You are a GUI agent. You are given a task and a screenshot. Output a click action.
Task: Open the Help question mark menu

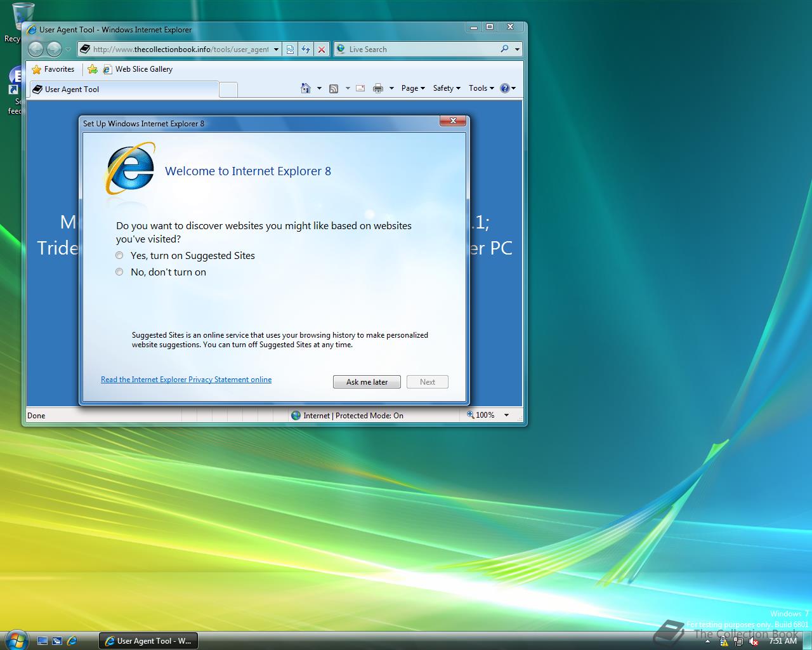tap(507, 88)
